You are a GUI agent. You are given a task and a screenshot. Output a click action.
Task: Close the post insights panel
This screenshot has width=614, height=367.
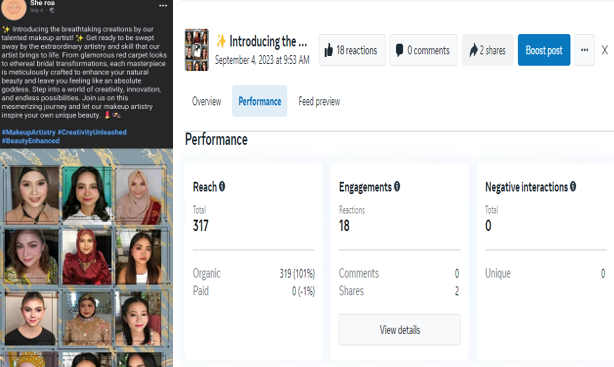(x=605, y=50)
